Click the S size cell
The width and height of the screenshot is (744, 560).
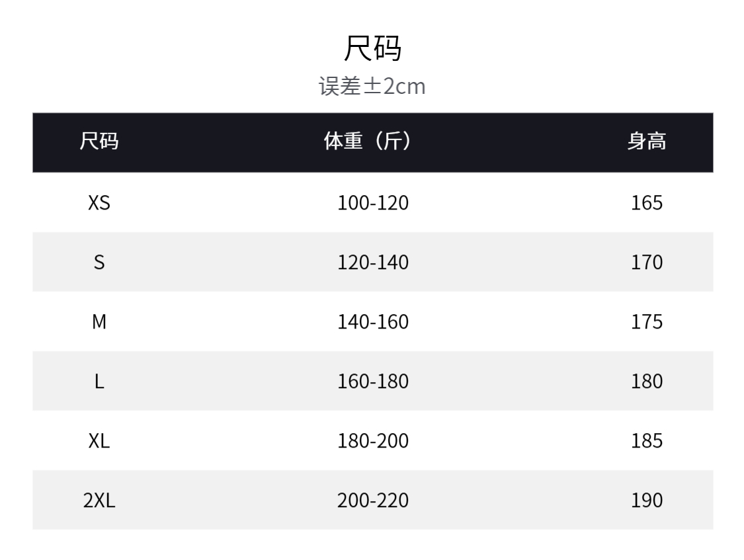99,262
